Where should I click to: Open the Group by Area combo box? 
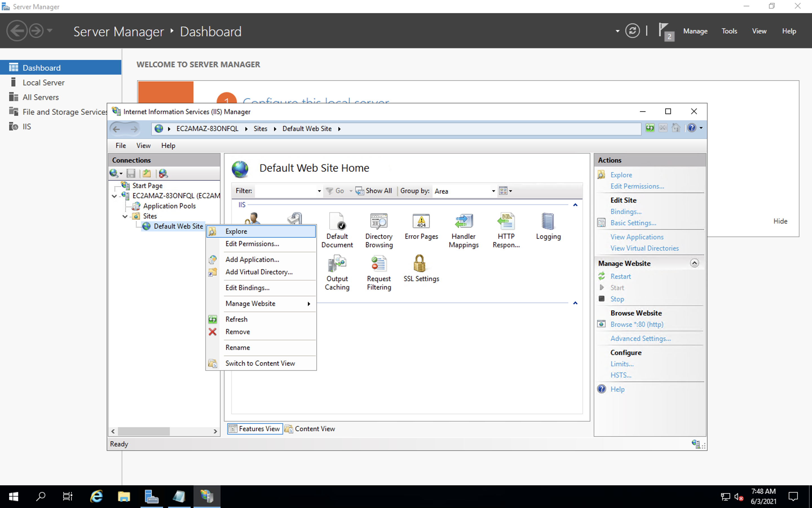click(465, 191)
